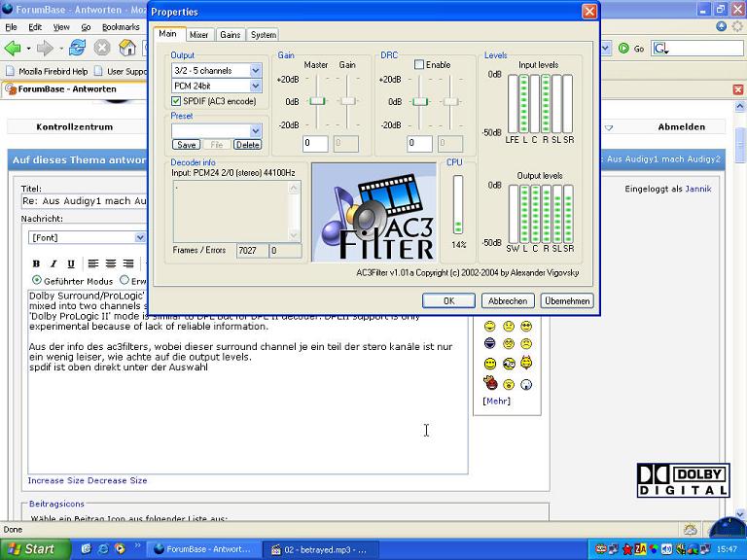Select the Main tab
747x560 pixels.
coord(167,34)
